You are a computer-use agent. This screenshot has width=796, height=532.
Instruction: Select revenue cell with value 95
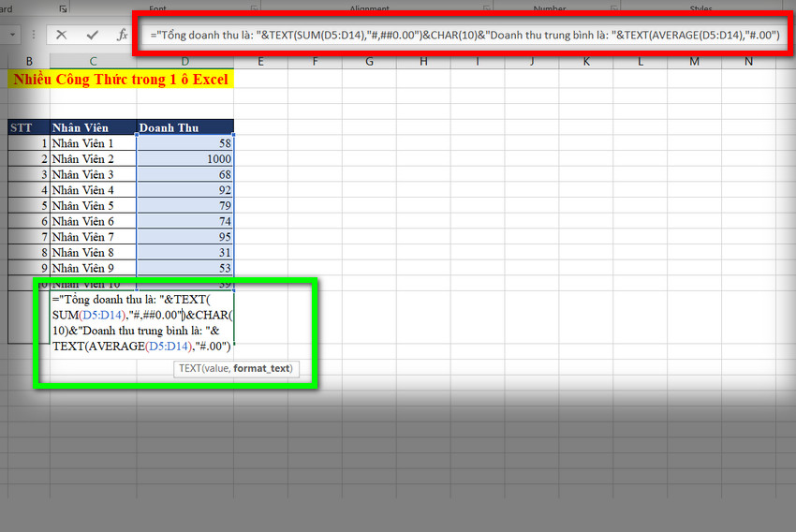pos(184,237)
